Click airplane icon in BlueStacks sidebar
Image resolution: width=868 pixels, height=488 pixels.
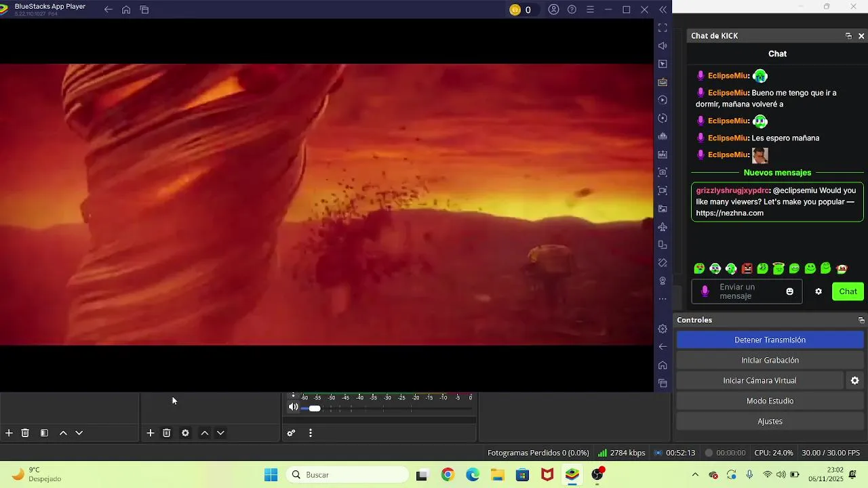pyautogui.click(x=663, y=226)
